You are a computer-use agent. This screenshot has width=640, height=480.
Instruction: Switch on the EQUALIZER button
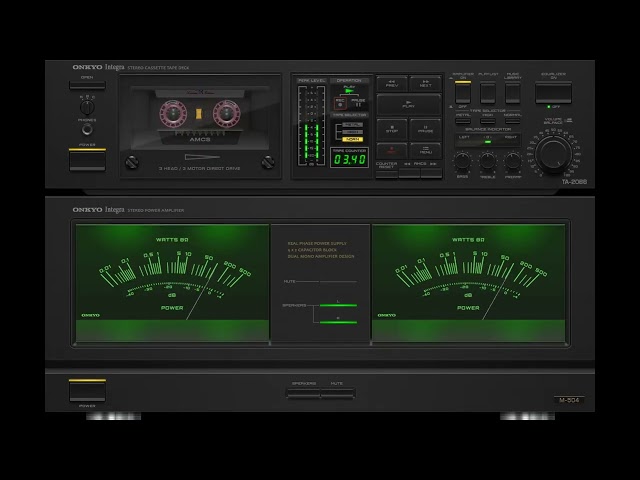pos(553,93)
